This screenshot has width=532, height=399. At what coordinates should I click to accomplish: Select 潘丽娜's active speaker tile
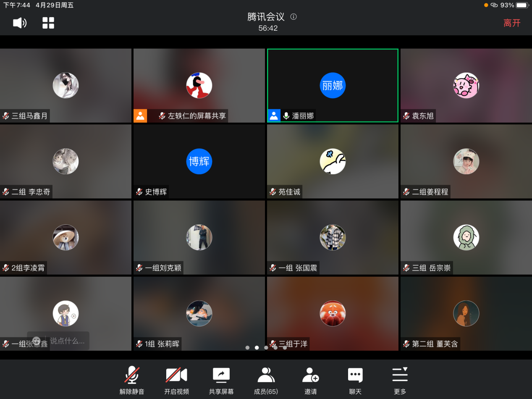click(333, 85)
